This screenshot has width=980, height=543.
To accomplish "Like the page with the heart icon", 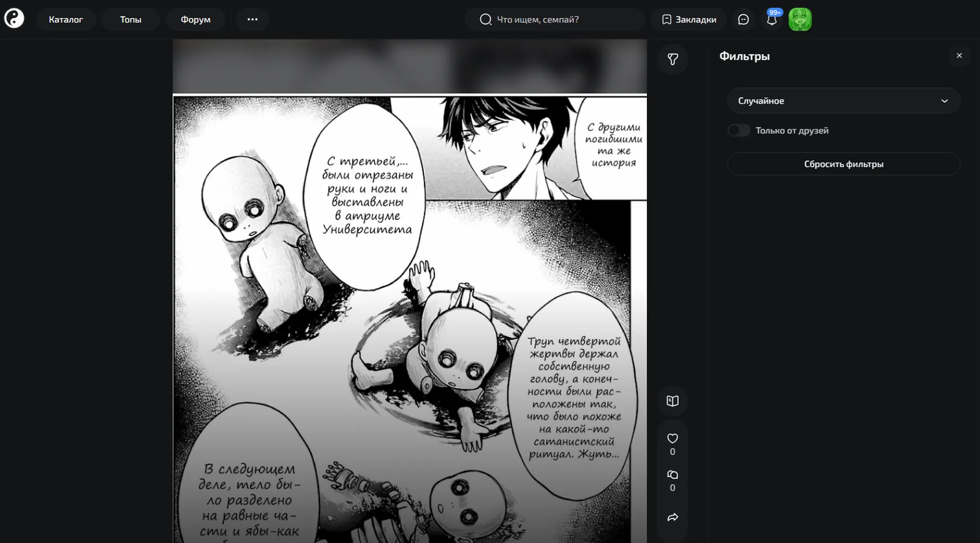I will [x=673, y=439].
